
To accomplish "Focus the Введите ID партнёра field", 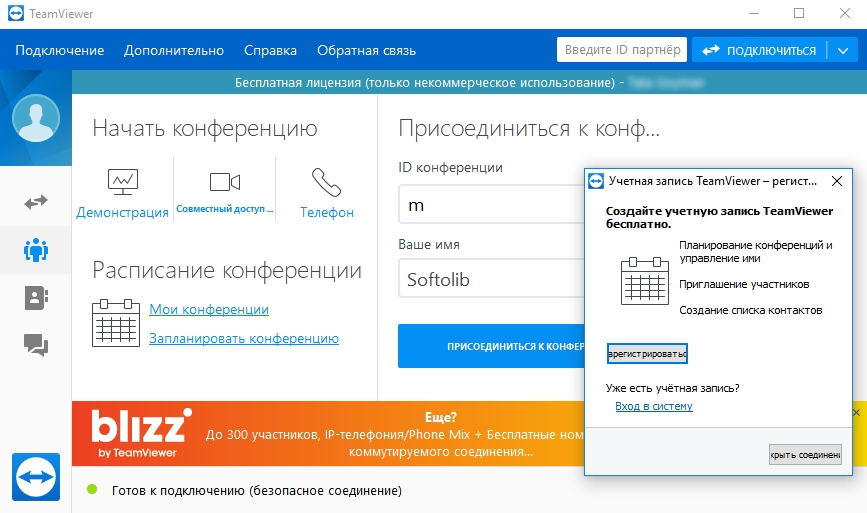I will pyautogui.click(x=622, y=50).
